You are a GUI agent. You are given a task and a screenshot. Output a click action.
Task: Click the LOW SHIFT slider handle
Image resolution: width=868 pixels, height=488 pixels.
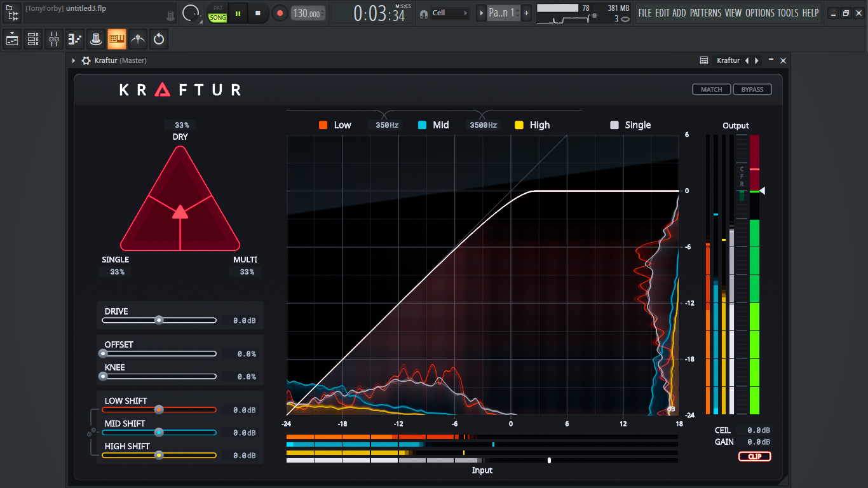[x=159, y=410]
